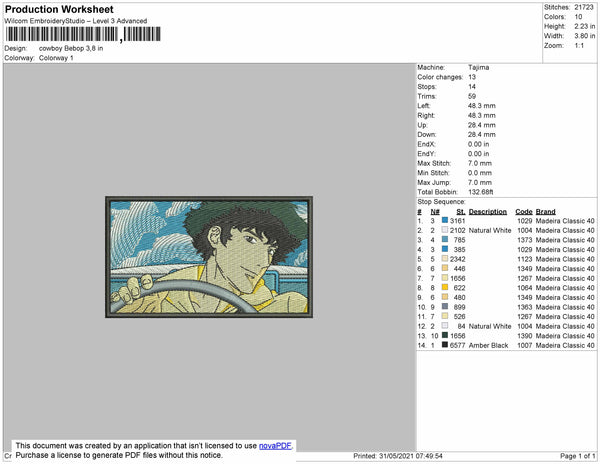Click stitch count "2102" in stop row 2
The height and width of the screenshot is (464, 600).
(x=458, y=230)
